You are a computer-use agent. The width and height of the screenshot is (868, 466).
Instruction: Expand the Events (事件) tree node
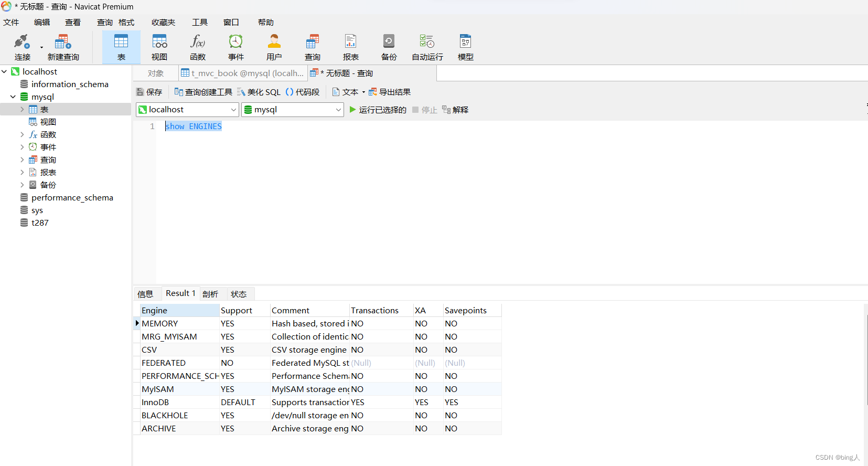point(22,147)
